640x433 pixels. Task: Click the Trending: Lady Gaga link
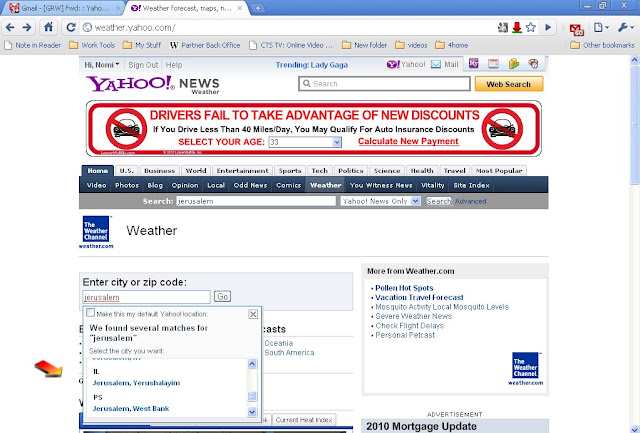pos(311,65)
